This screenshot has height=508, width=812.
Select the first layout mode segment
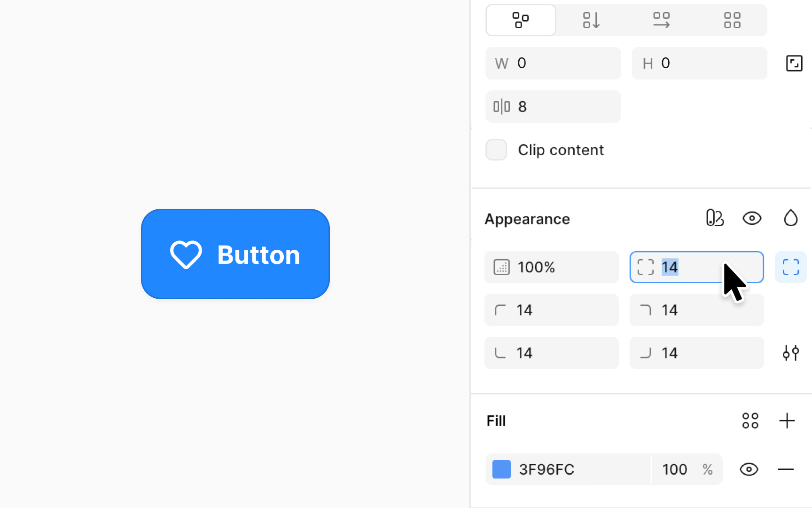point(521,20)
